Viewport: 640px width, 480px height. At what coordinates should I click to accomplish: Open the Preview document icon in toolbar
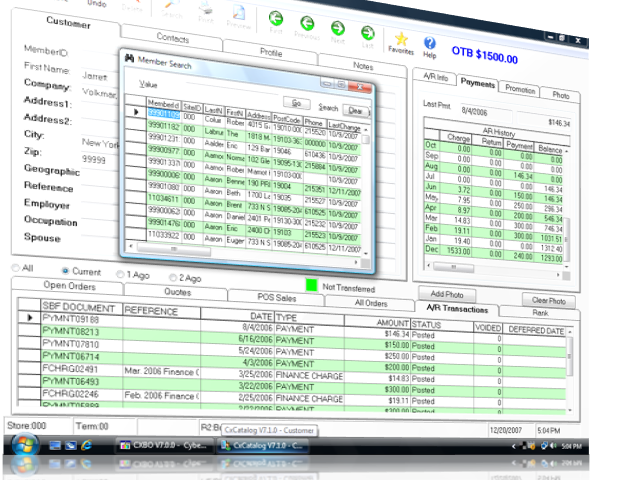pos(238,13)
